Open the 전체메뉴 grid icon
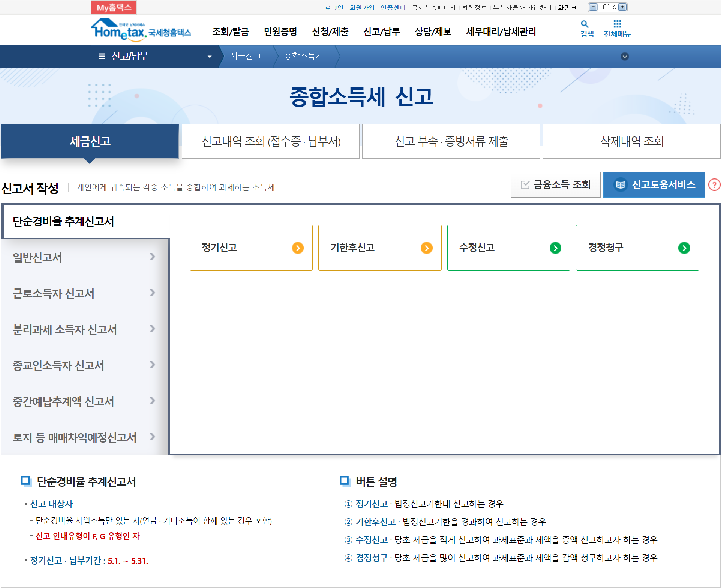 click(x=617, y=25)
